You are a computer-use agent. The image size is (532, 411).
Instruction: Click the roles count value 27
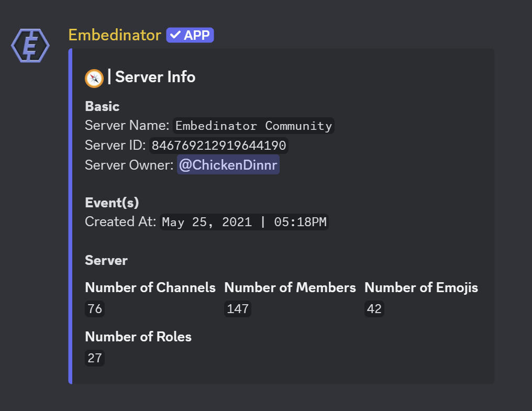pyautogui.click(x=95, y=358)
